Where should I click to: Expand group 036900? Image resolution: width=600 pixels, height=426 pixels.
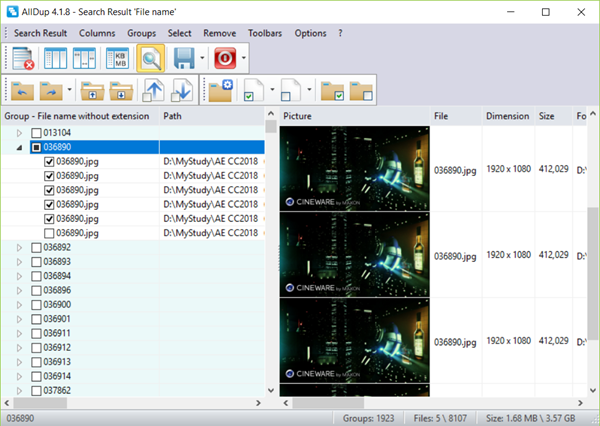pos(19,305)
